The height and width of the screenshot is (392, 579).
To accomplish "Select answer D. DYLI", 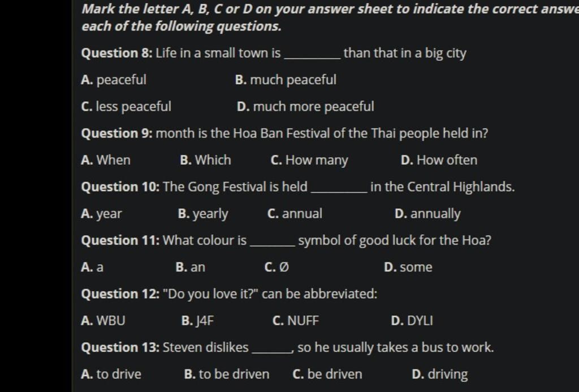I will 412,321.
